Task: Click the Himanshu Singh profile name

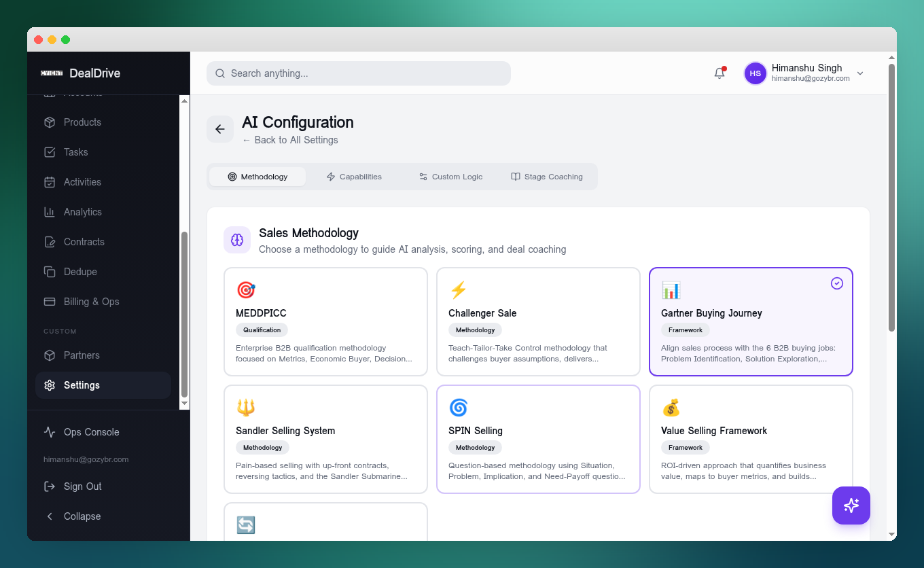Action: [807, 68]
